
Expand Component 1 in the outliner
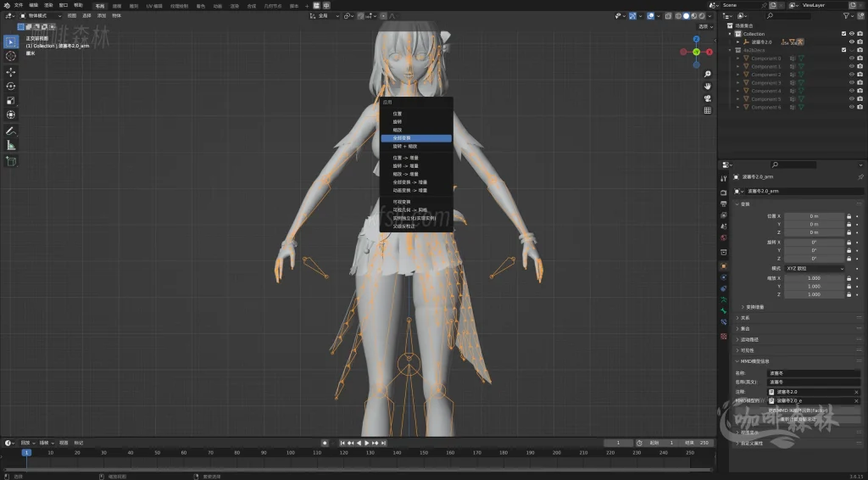[738, 66]
